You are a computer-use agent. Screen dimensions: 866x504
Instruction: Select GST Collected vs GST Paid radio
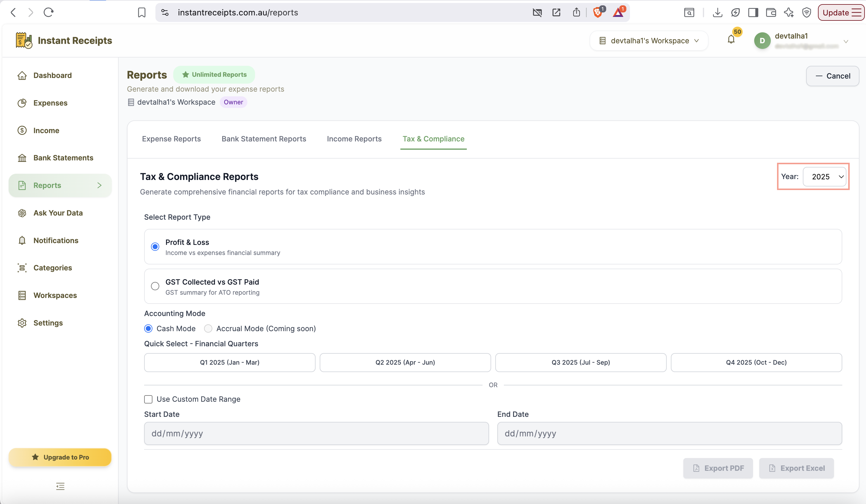[155, 286]
